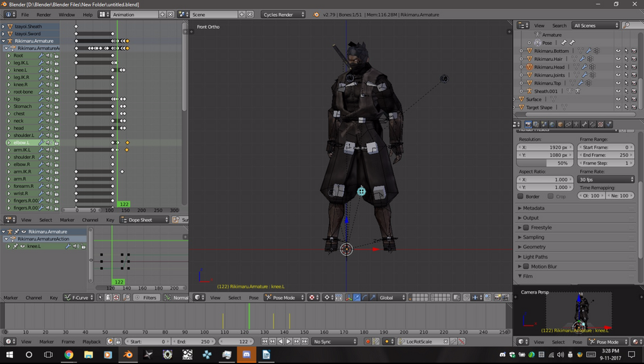
Task: Open the File menu
Action: point(25,14)
